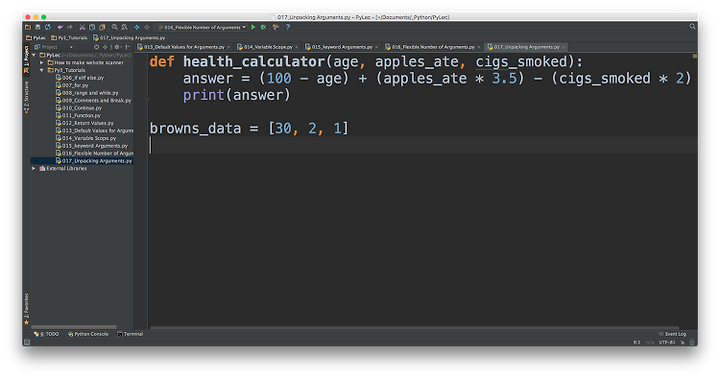Select 008_range and while.py file
The width and height of the screenshot is (720, 378).
tap(87, 93)
